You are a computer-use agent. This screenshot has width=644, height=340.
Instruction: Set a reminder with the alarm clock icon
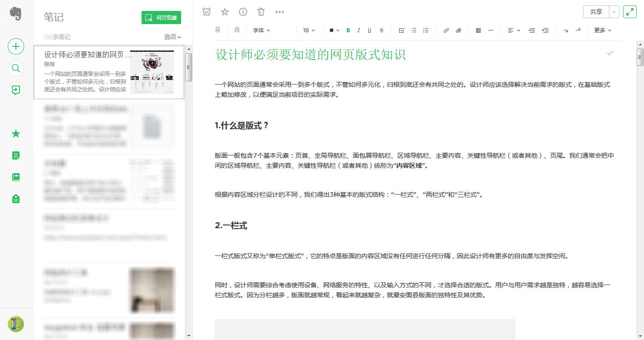(x=206, y=12)
